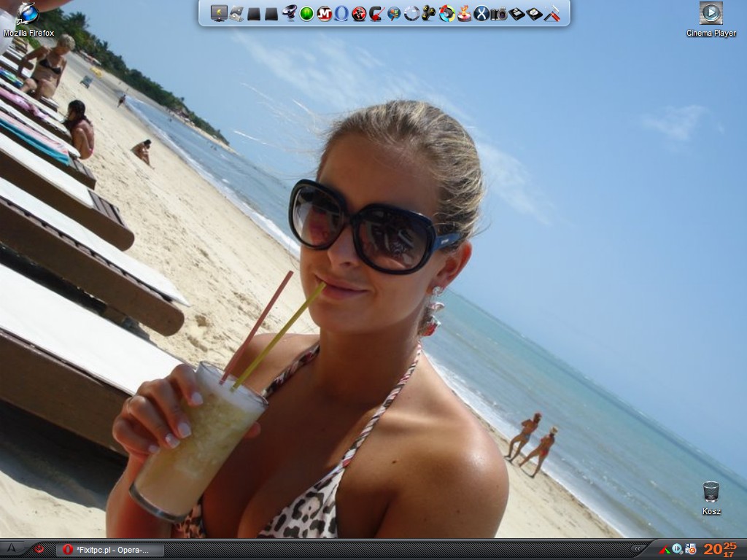Screen dimensions: 747x560
Task: Click the speaker icon in the dock
Action: (289, 13)
